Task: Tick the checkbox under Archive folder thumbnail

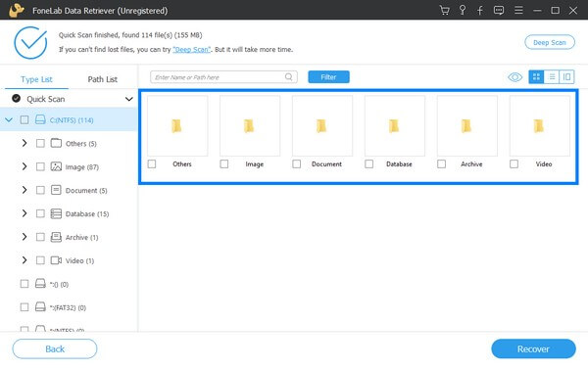Action: tap(441, 164)
